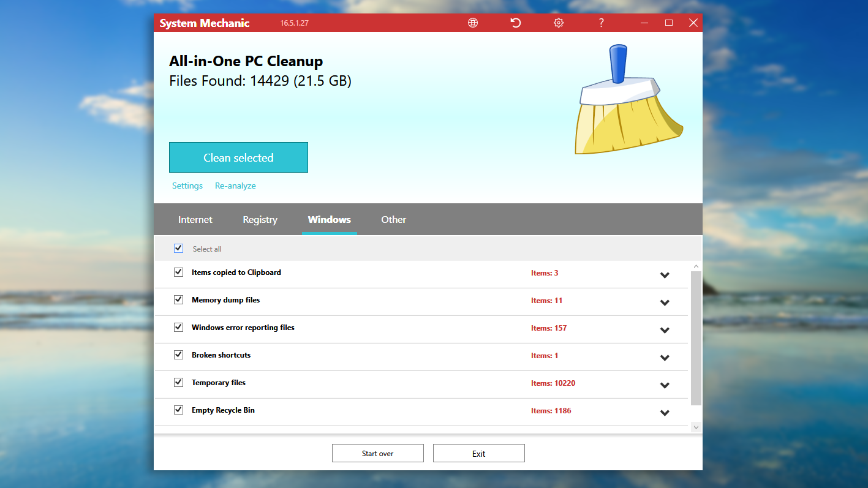The width and height of the screenshot is (868, 488).
Task: Click the Items: 157 count
Action: coord(549,328)
